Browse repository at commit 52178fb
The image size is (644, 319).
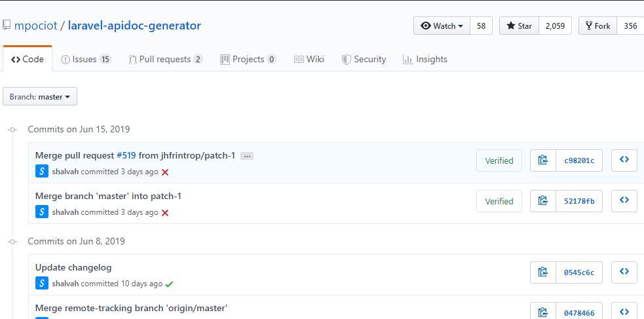(x=624, y=201)
